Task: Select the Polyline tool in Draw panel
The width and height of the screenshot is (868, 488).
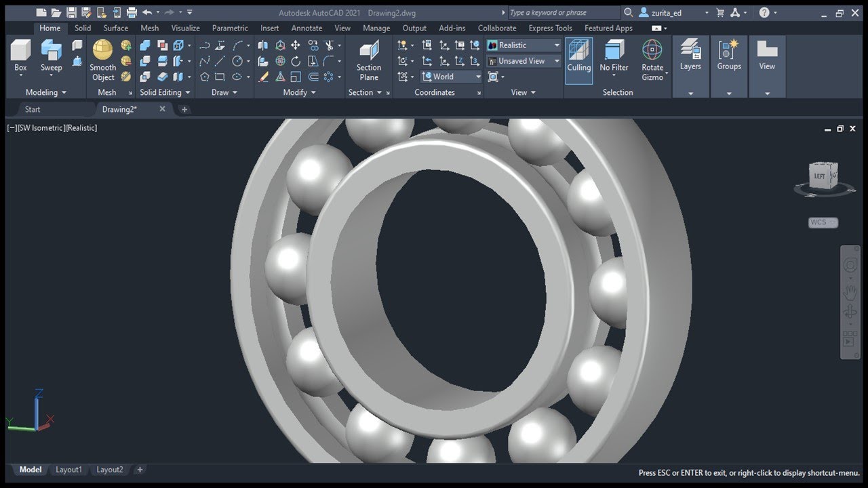Action: pos(204,45)
